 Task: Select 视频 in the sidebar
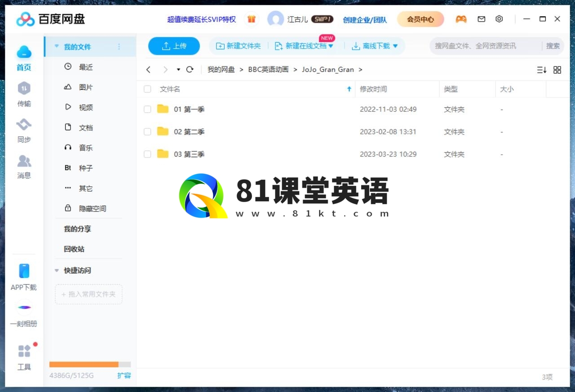pos(86,107)
